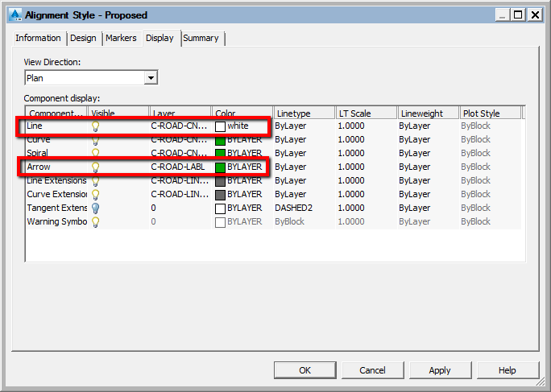This screenshot has height=392, width=551.
Task: Click the AutoCAD icon in title bar
Action: coord(15,14)
